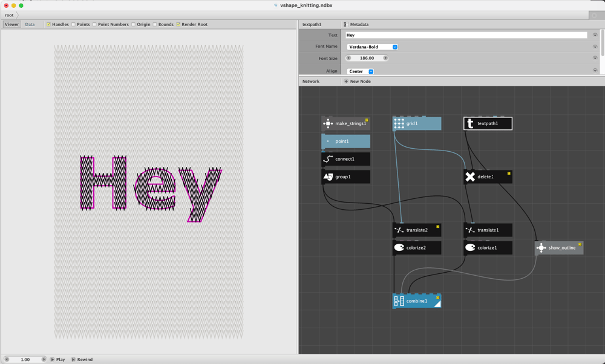605x364 pixels.
Task: Select the colorize1 palette icon
Action: [470, 247]
